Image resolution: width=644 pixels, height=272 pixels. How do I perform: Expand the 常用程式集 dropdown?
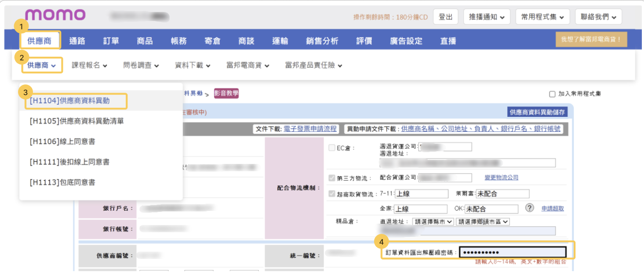click(542, 17)
